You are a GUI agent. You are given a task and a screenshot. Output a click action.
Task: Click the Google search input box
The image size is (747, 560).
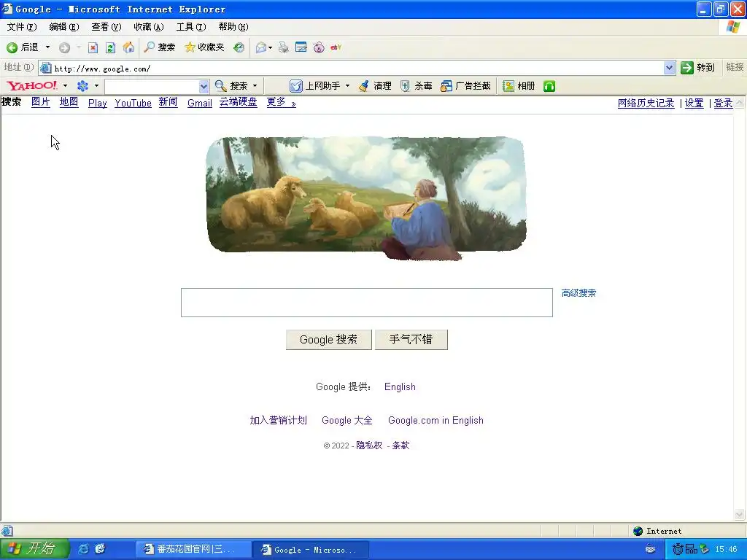coord(367,303)
